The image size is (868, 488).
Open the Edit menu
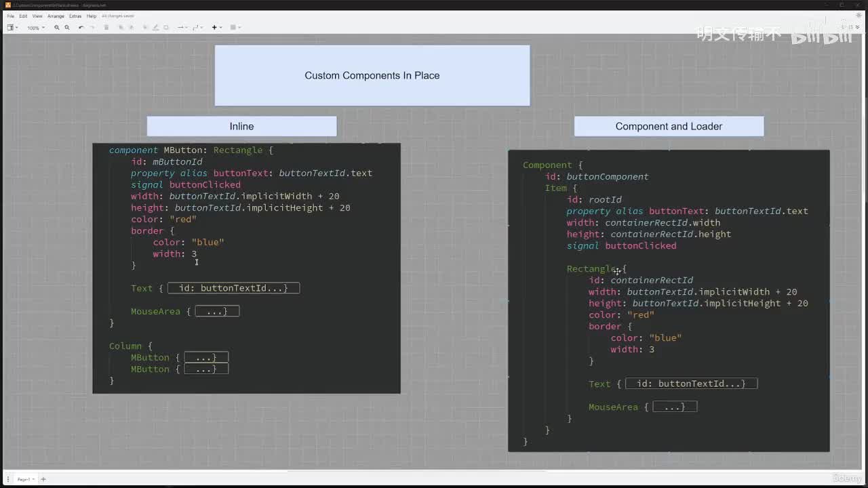[x=23, y=16]
